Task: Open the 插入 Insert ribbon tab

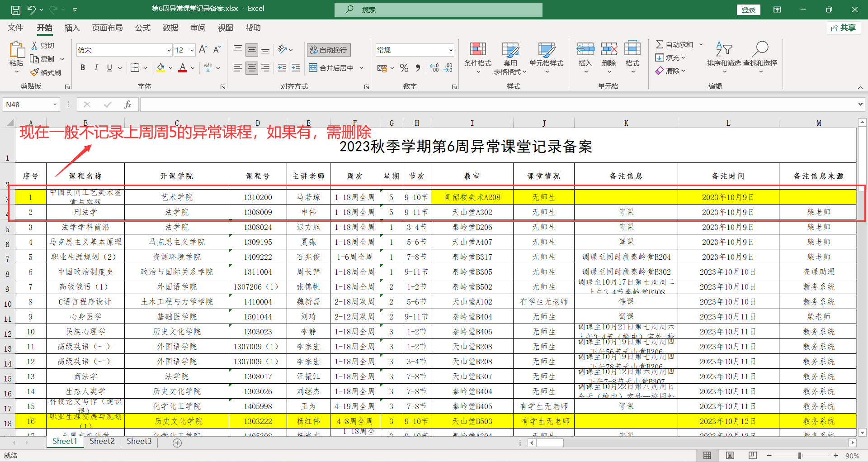Action: [72, 28]
